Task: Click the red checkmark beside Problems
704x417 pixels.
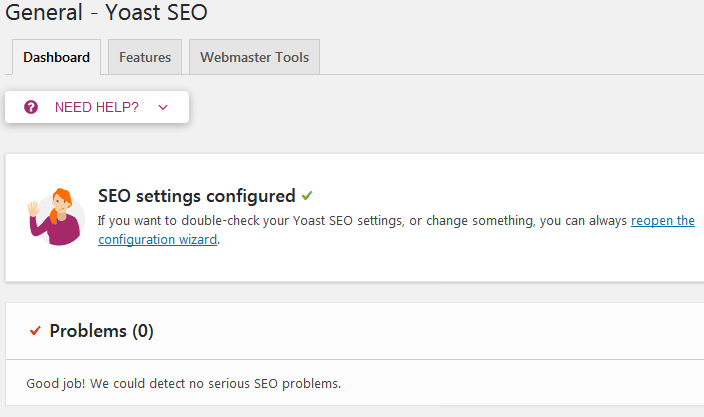Action: tap(35, 331)
